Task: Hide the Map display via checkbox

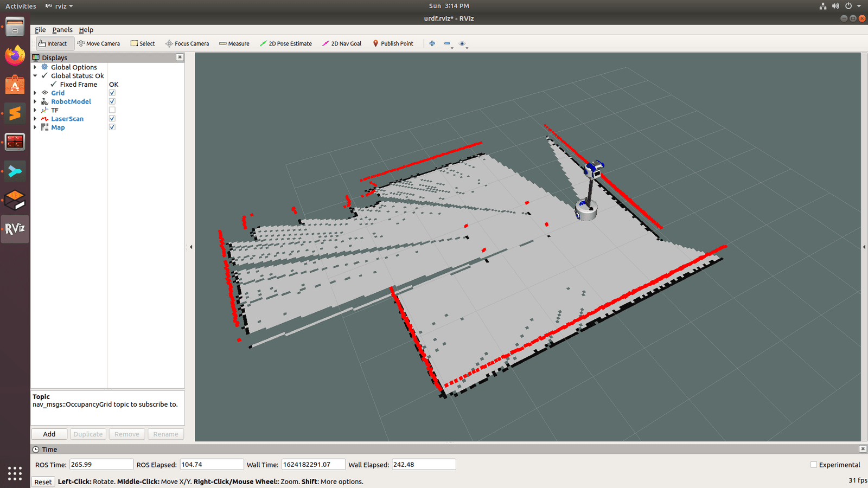Action: tap(112, 127)
